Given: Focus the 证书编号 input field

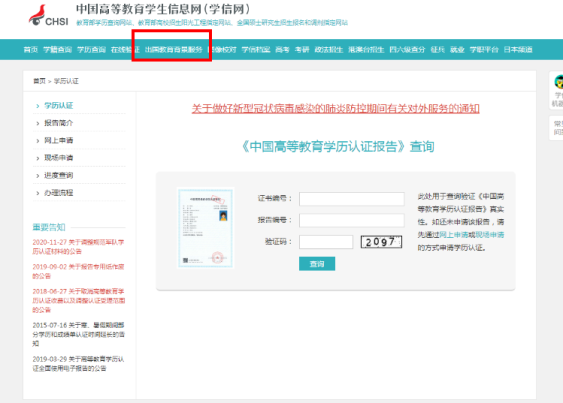Looking at the screenshot, I should (352, 199).
